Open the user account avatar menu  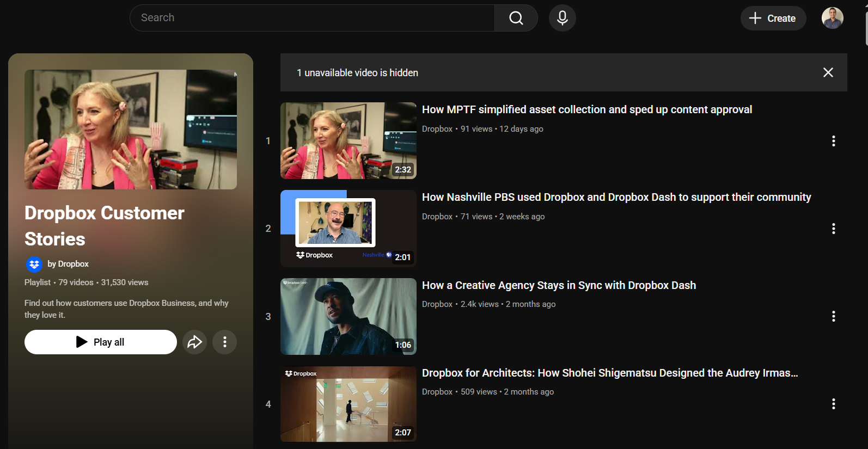pyautogui.click(x=832, y=18)
